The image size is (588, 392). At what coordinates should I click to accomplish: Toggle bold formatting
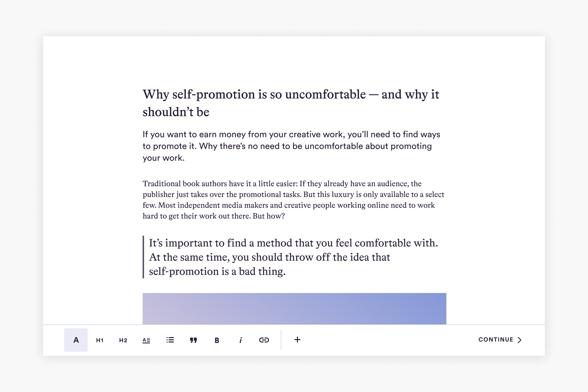point(217,340)
